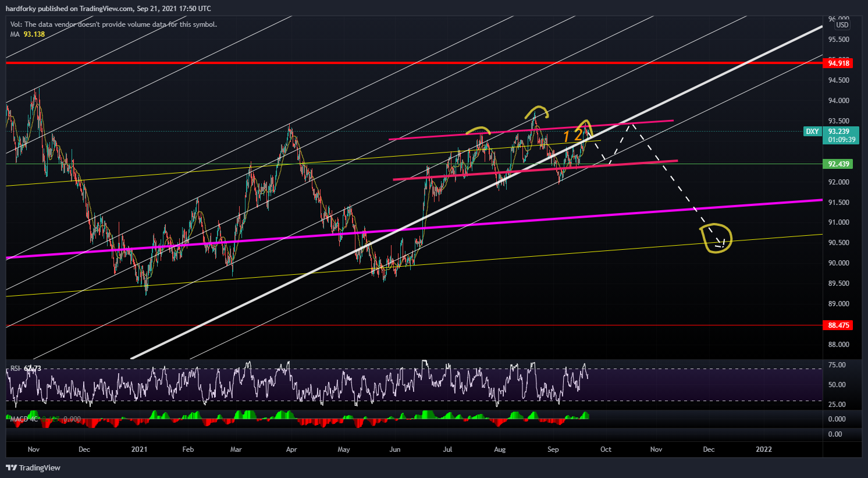
Task: Click the RSI 25.00 scale value
Action: tap(837, 405)
